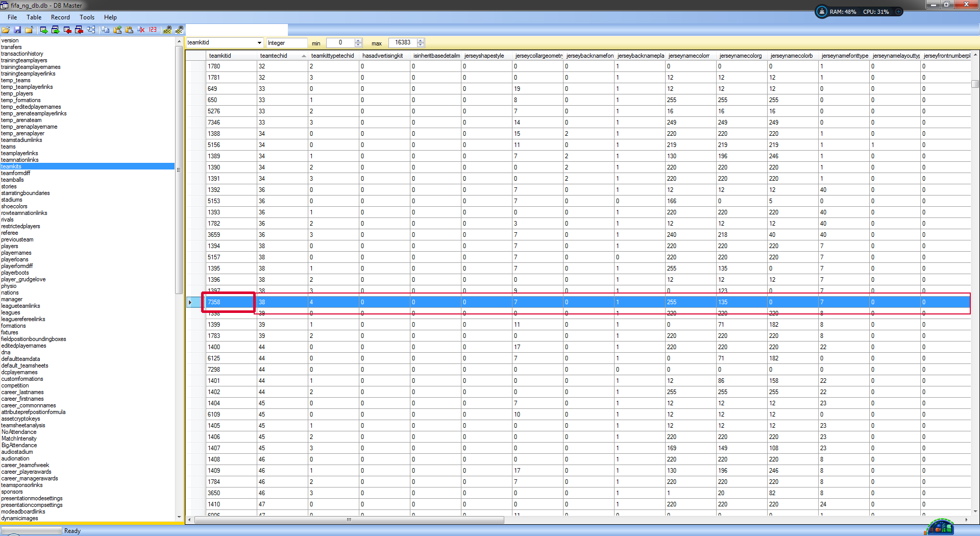
Task: Click the delete record red X icon
Action: coord(141,30)
